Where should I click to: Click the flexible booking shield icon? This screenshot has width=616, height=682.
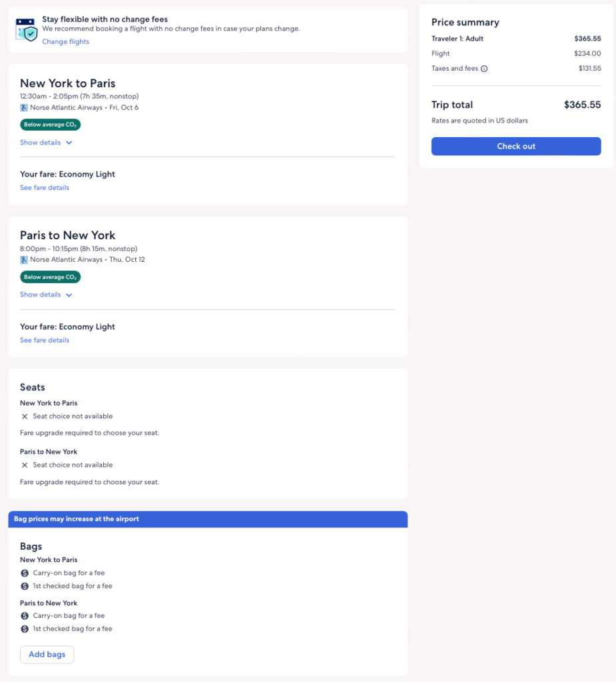(x=27, y=29)
